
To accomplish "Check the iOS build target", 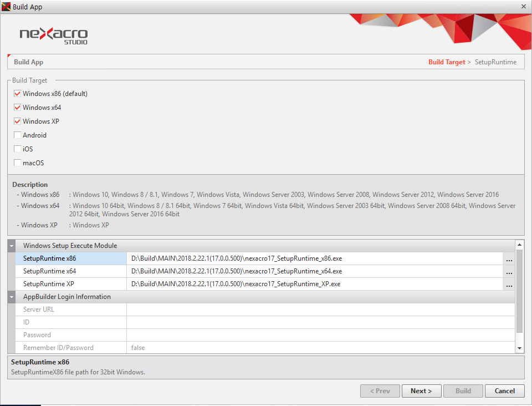I will [x=18, y=149].
